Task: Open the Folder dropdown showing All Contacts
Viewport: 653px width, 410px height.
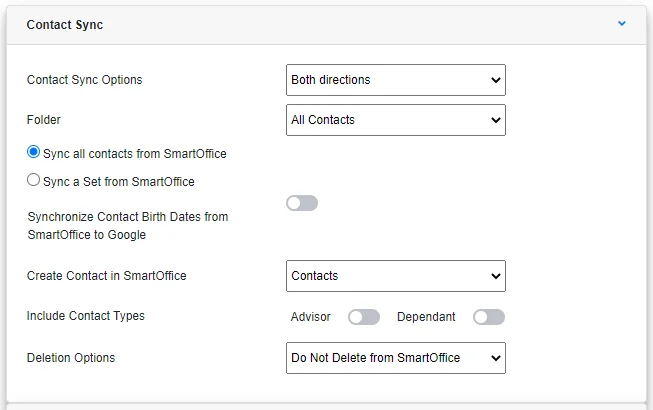Action: [396, 120]
